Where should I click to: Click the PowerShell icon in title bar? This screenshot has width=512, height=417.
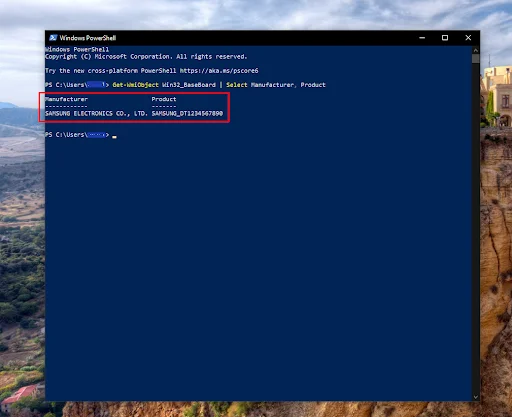point(53,38)
